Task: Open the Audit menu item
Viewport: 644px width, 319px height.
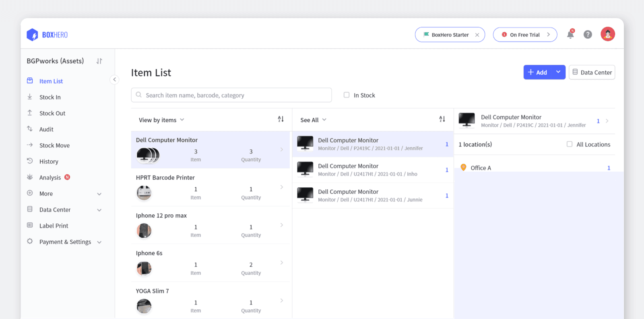Action: [x=46, y=129]
